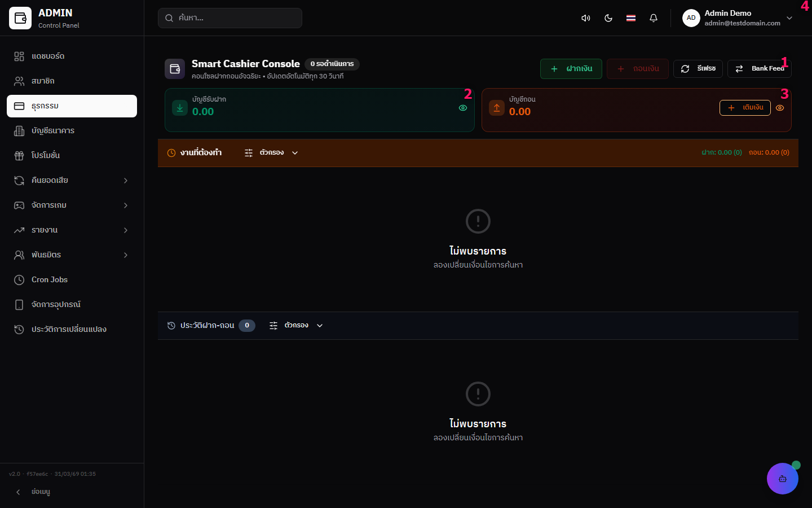
Task: Expand the Admin Demo account menu
Action: click(x=789, y=18)
